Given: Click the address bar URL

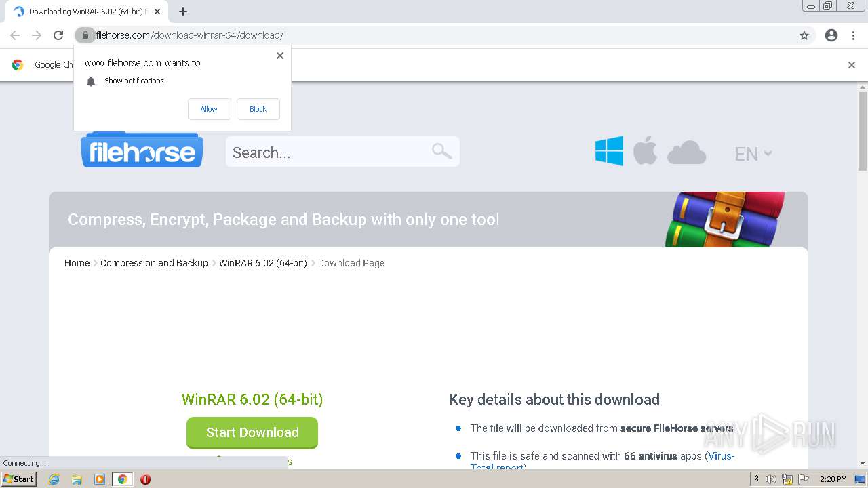Looking at the screenshot, I should tap(190, 35).
